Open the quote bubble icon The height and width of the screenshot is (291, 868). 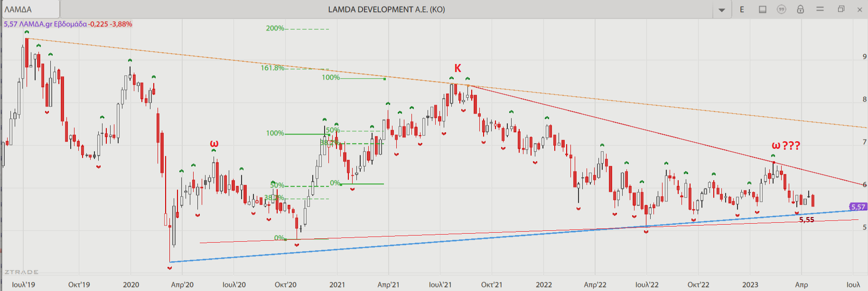click(x=782, y=9)
